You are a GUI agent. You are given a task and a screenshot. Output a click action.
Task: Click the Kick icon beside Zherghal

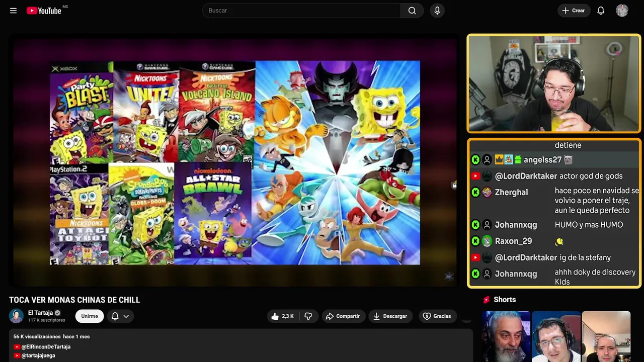475,192
